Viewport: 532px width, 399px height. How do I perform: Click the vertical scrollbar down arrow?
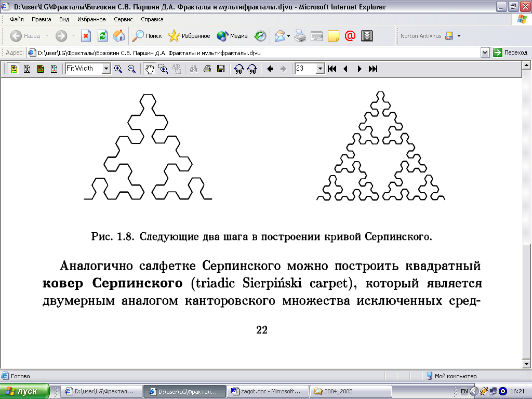tap(527, 364)
